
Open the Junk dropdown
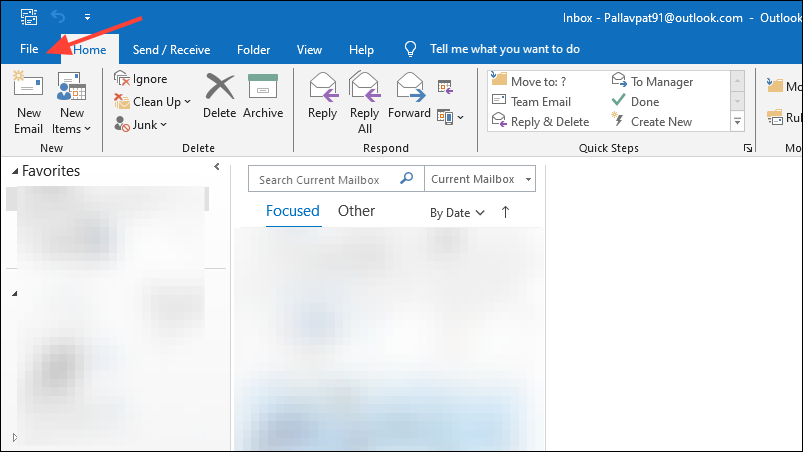point(141,124)
